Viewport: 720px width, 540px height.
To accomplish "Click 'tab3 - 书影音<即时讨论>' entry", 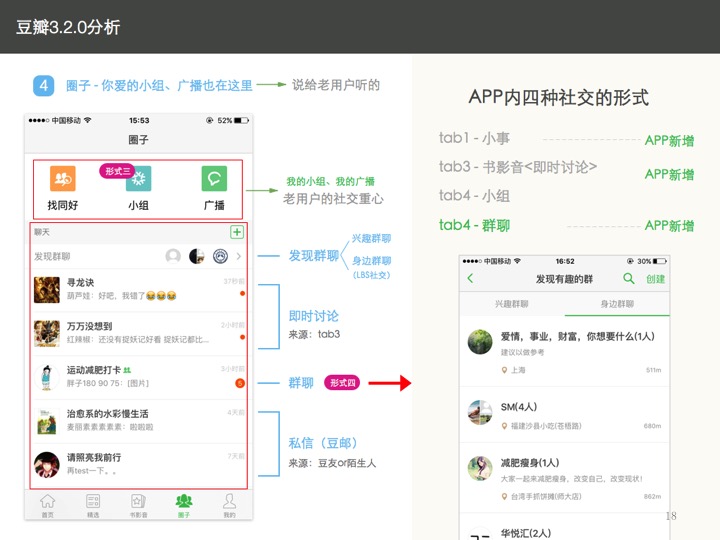I will (x=518, y=167).
